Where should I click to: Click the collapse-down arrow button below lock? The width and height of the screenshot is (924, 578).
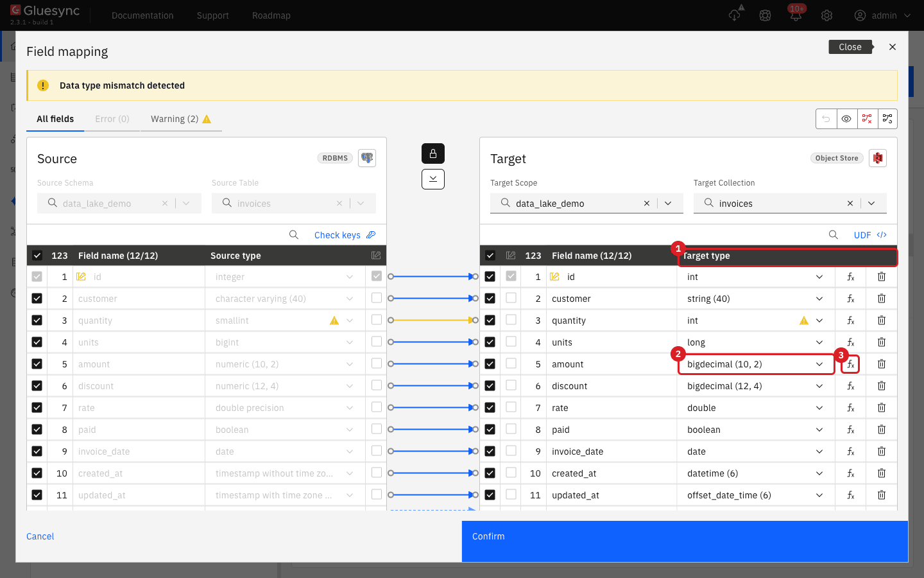click(x=433, y=179)
